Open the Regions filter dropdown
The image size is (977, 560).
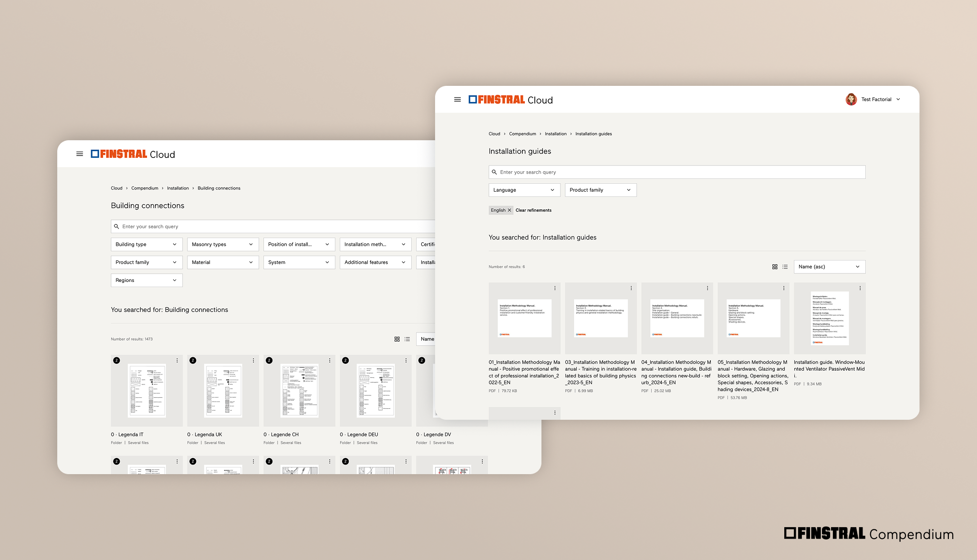(x=146, y=280)
